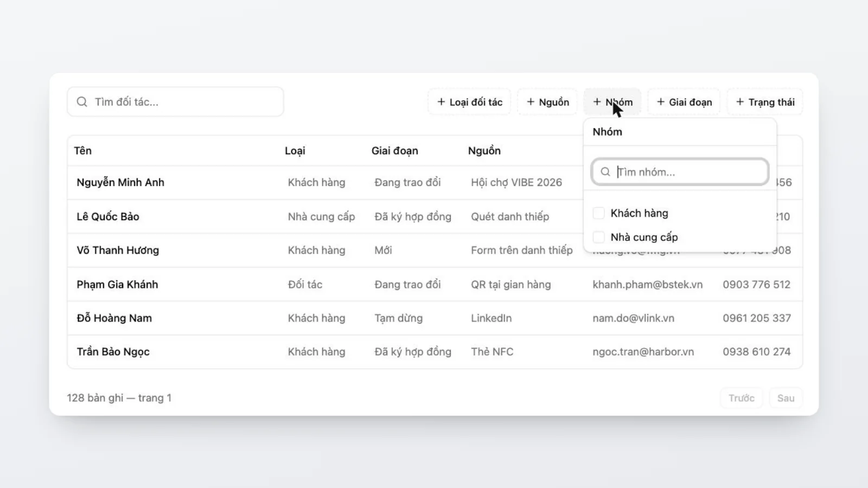Click the magnifier icon in group search
The height and width of the screenshot is (488, 868).
click(x=605, y=172)
